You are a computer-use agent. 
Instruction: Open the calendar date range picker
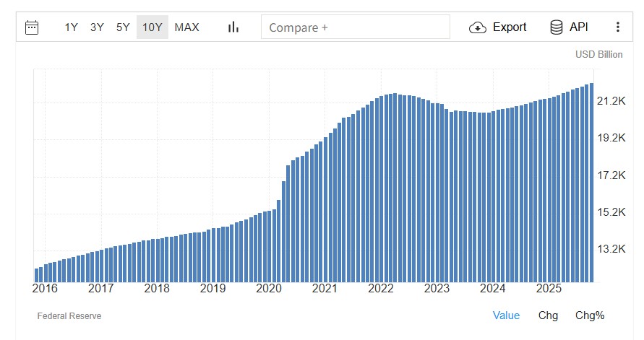[32, 27]
